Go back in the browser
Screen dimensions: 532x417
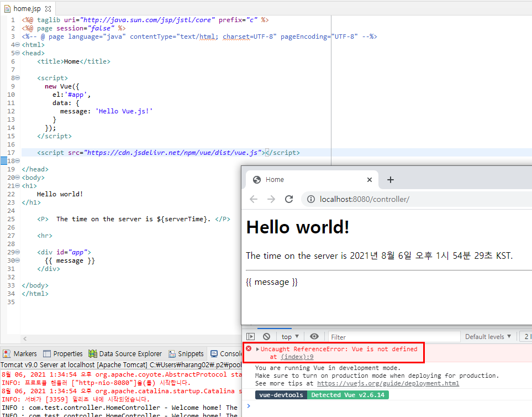254,199
